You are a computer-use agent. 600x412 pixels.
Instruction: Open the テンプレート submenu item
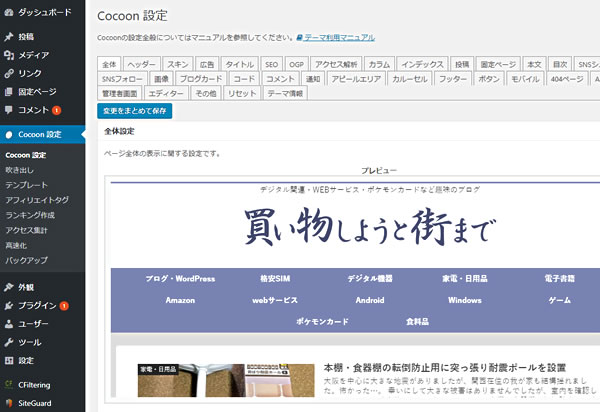click(x=26, y=185)
